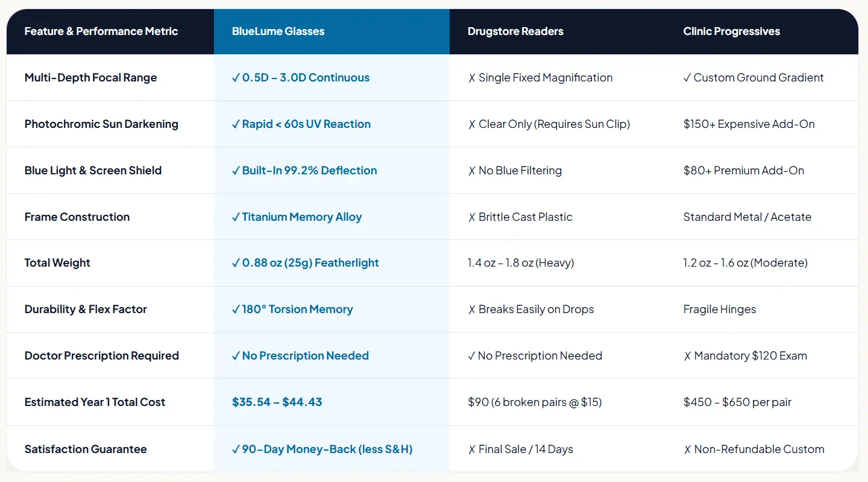The image size is (868, 482).
Task: Click checkmark beside Titanium Memory Alloy
Action: tap(236, 217)
